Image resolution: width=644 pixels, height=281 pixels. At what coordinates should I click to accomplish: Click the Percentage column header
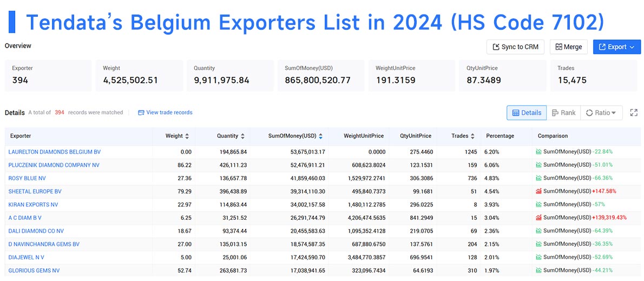500,136
